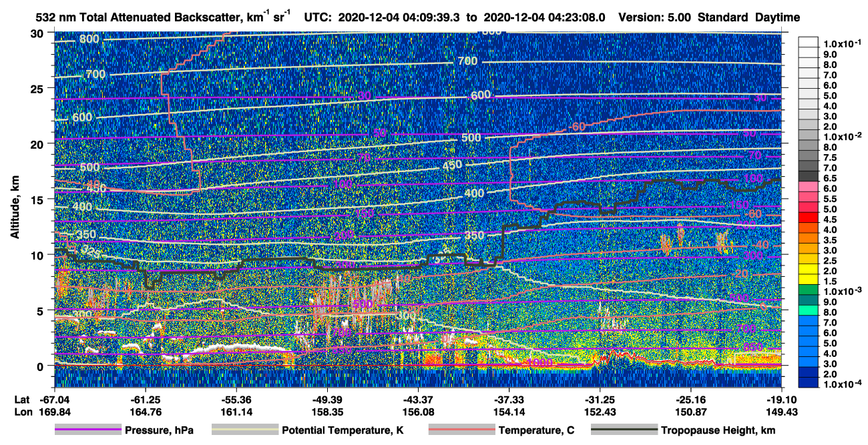
Task: Click latitude value '-55.36'
Action: point(236,399)
